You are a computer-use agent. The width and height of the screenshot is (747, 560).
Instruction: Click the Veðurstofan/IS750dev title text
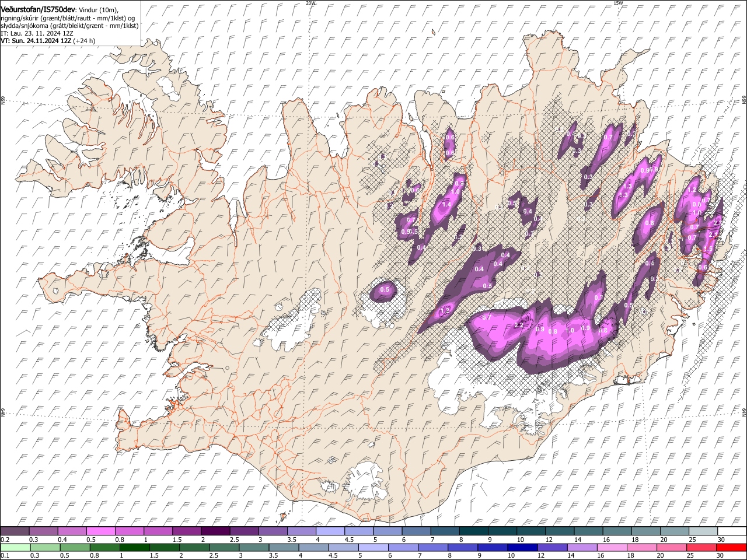pos(38,9)
